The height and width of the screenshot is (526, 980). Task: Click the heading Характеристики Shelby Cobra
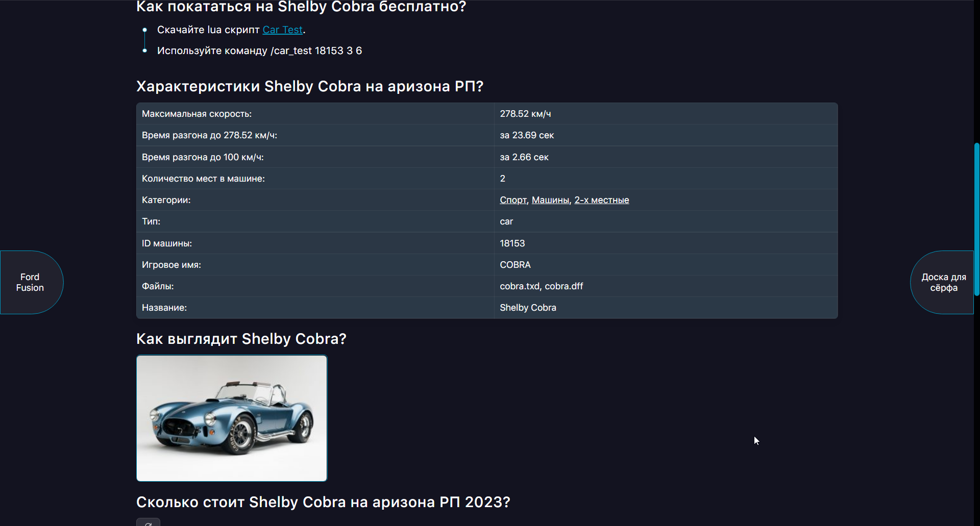[310, 86]
